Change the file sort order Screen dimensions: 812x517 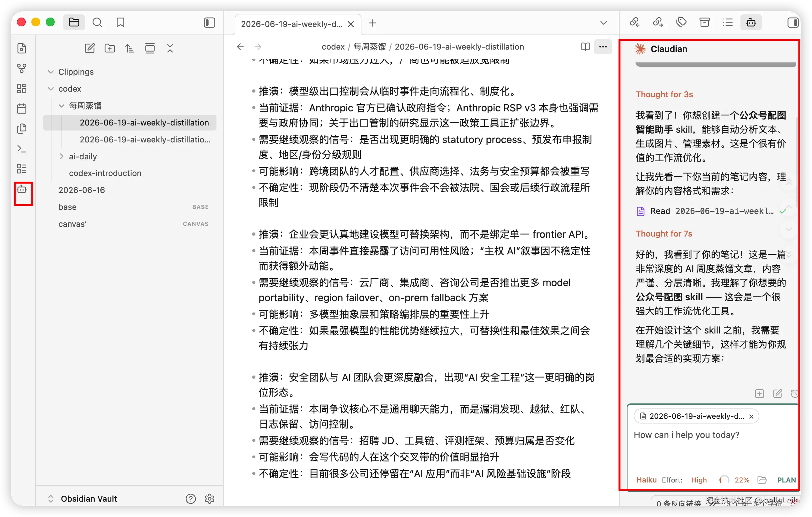click(130, 48)
